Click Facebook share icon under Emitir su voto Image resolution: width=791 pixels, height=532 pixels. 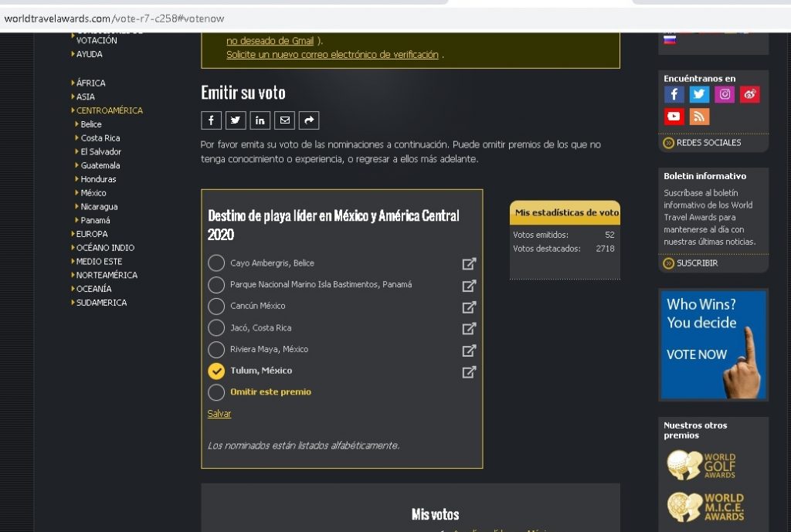(211, 120)
